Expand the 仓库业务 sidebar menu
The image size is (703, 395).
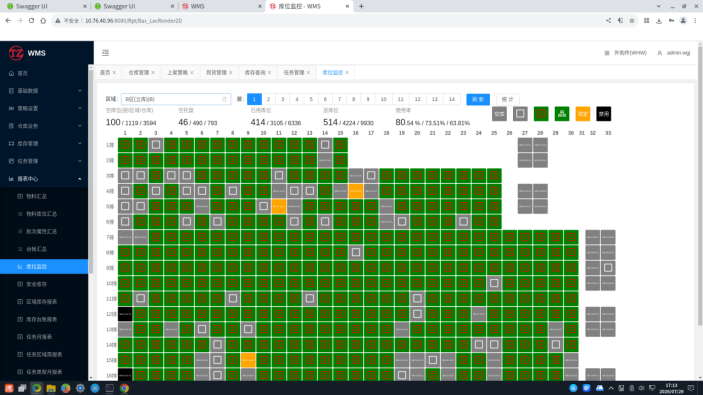(44, 126)
